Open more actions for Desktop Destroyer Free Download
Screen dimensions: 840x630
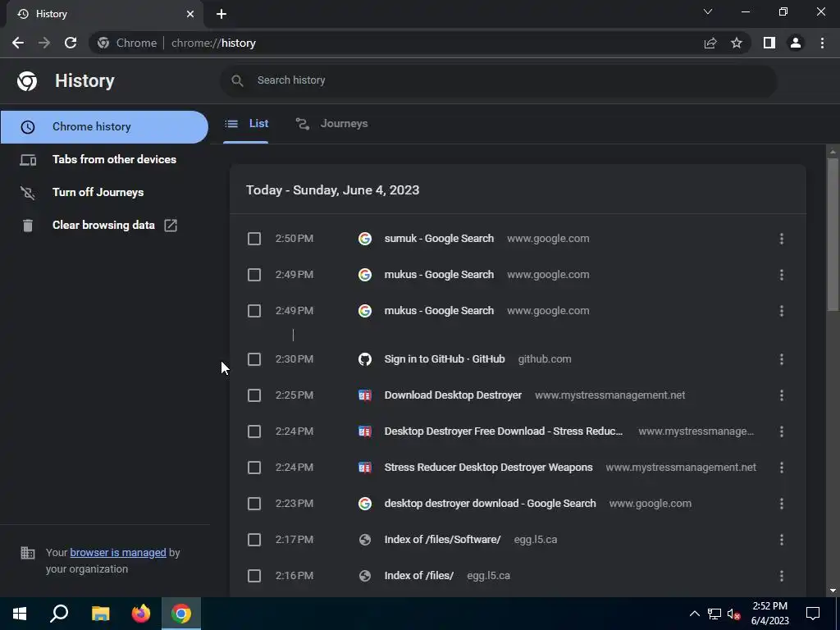click(x=782, y=431)
